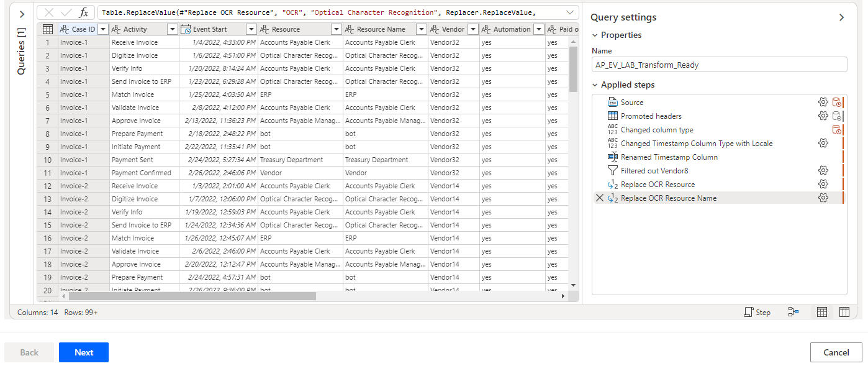This screenshot has height=371, width=868.
Task: Delete the Replace OCR Resource Name step
Action: (599, 198)
